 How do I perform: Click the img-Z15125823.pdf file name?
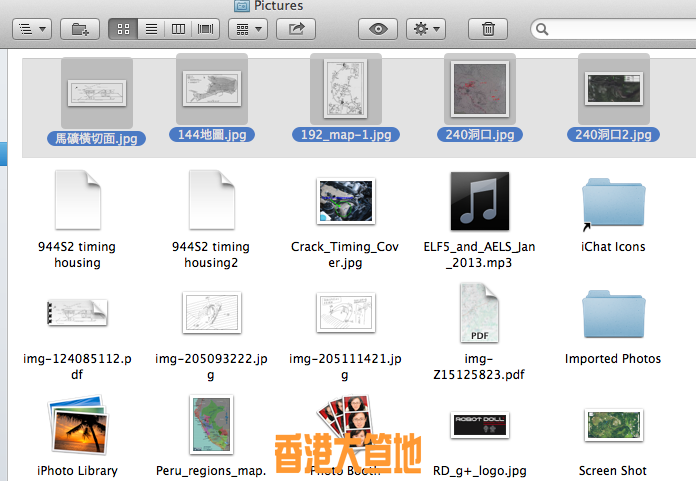click(479, 367)
